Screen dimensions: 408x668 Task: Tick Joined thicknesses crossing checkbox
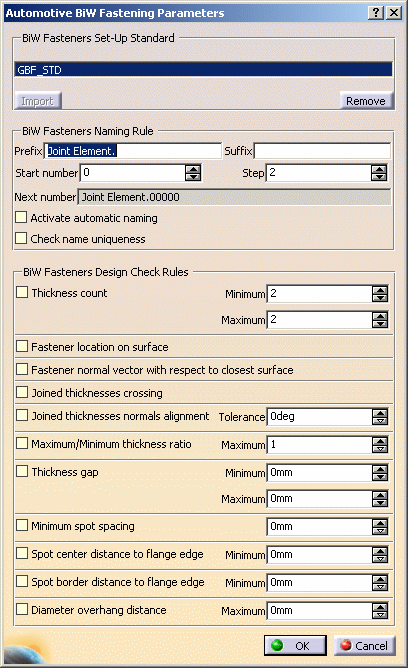[22, 392]
